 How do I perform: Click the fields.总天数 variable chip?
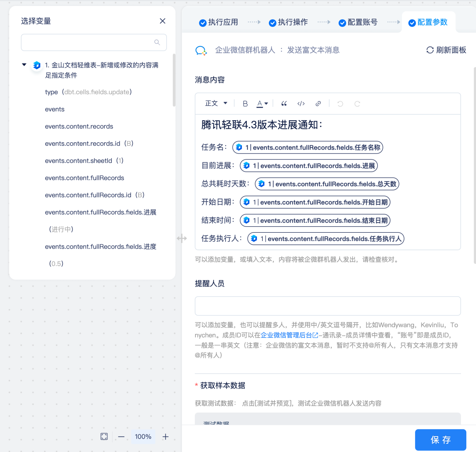pos(327,184)
